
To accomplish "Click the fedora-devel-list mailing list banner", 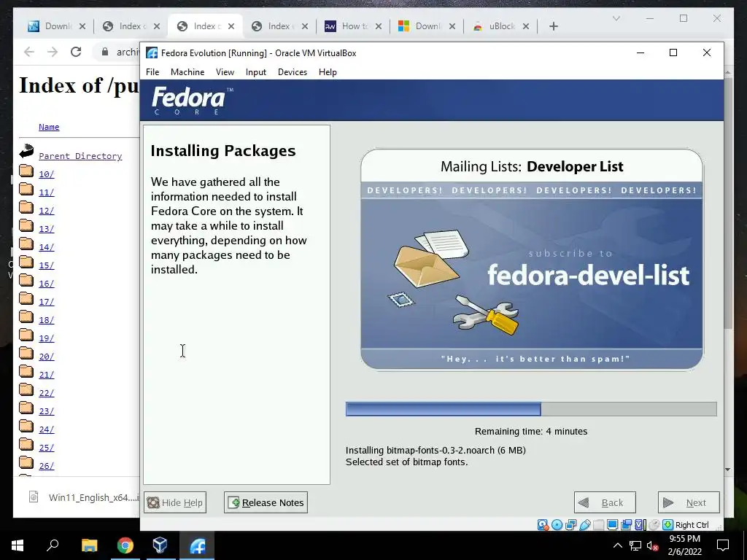I will 532,260.
